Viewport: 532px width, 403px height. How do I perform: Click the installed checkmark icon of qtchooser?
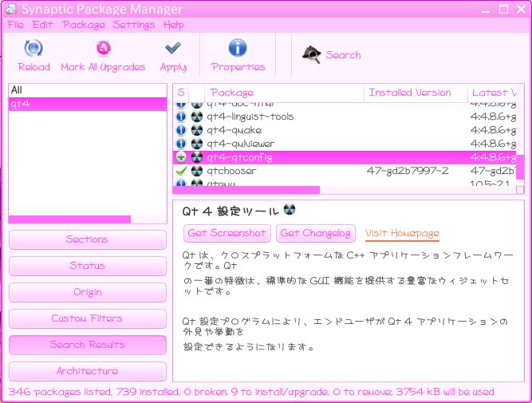coord(181,171)
